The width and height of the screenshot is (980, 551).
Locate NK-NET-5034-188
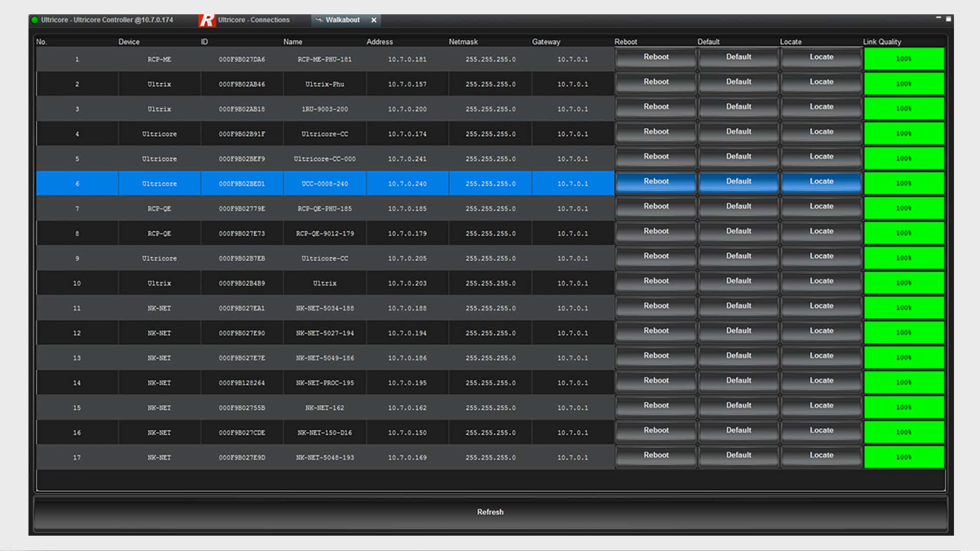coord(821,306)
